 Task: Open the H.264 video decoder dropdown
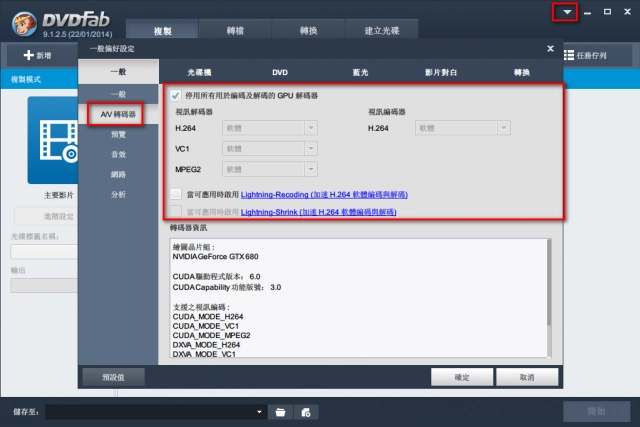pos(269,128)
